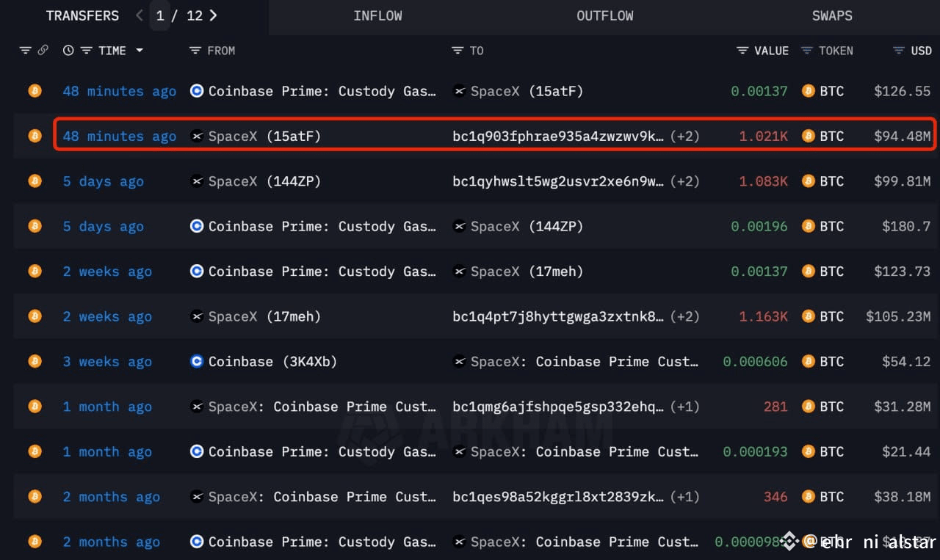This screenshot has height=560, width=940.
Task: Open '1 month ago' link in $31.28M row
Action: coord(107,407)
